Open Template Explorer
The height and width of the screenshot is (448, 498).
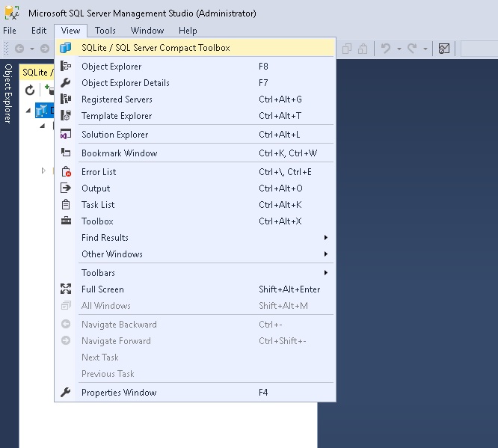click(x=195, y=116)
